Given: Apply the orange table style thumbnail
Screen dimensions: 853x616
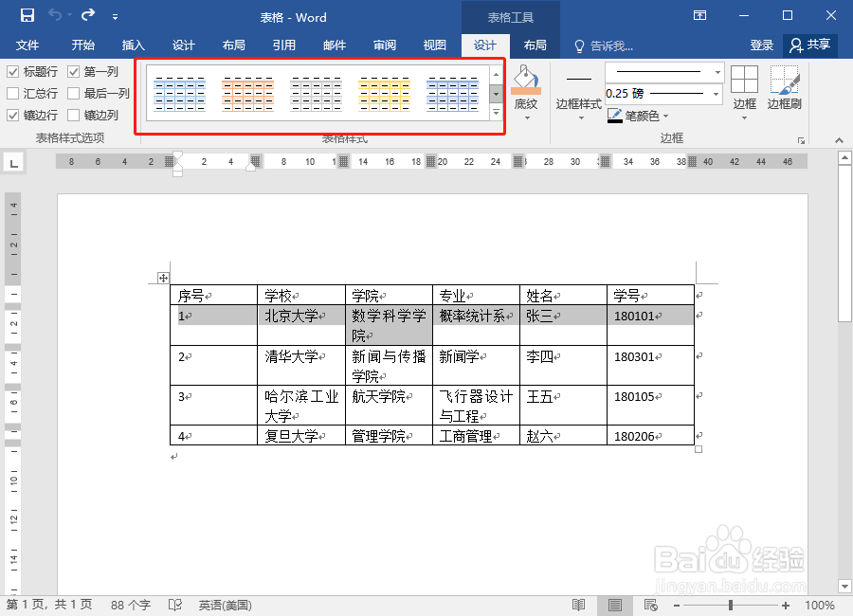Looking at the screenshot, I should 247,94.
